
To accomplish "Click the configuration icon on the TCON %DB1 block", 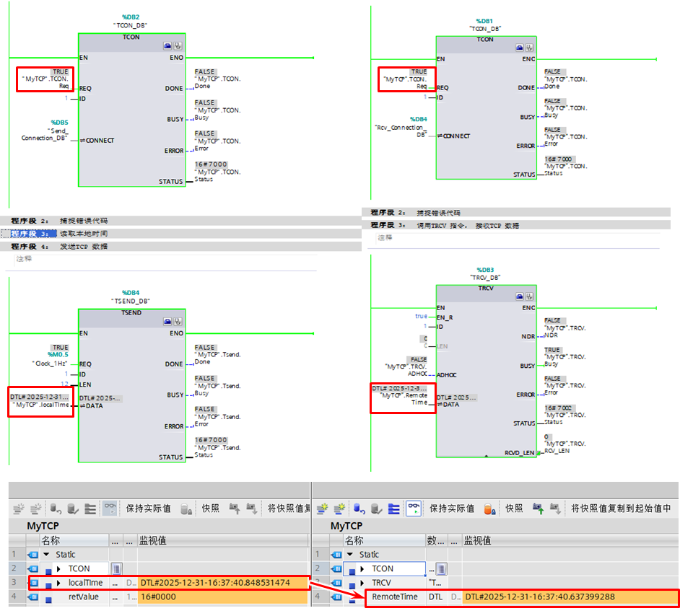I will pos(519,48).
